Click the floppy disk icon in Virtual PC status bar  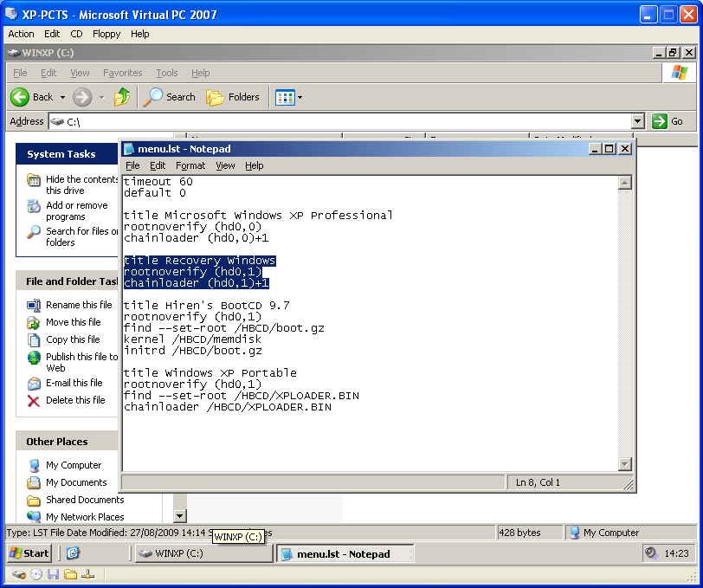click(x=54, y=574)
